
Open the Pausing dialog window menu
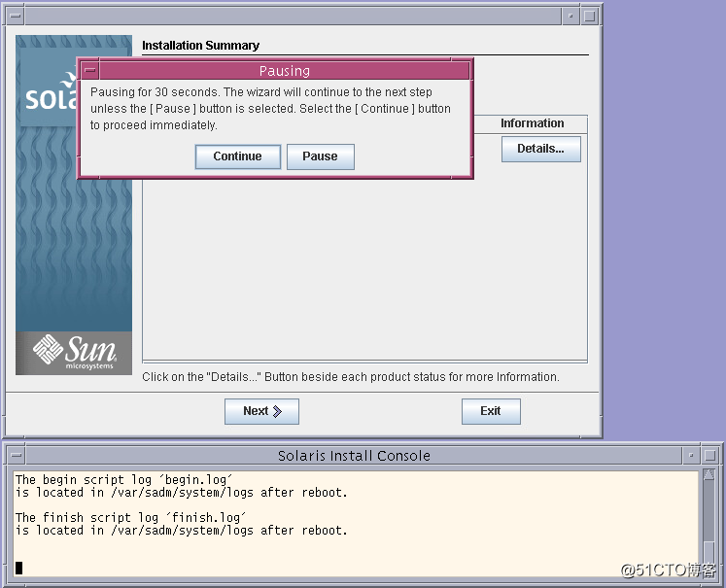pyautogui.click(x=90, y=71)
